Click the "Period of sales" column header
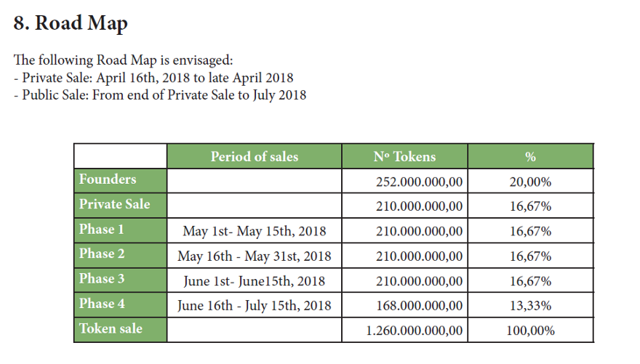The width and height of the screenshot is (640, 364). [x=254, y=156]
